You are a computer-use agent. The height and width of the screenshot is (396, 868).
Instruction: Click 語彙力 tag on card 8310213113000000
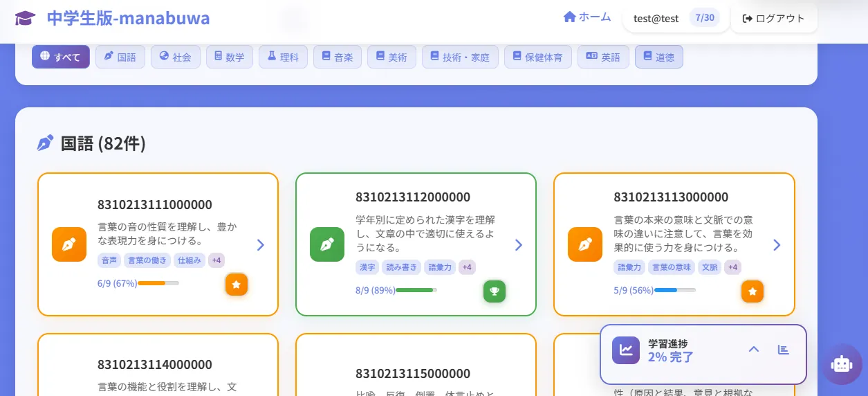[629, 267]
